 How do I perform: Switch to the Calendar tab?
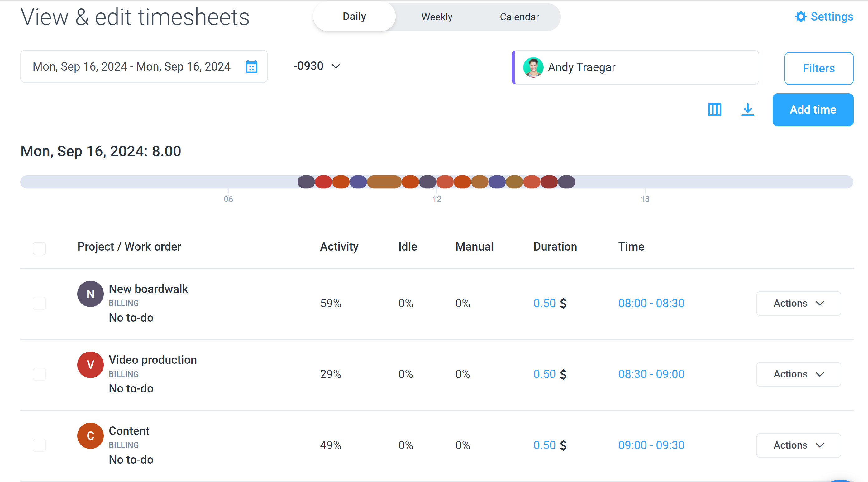(x=519, y=17)
